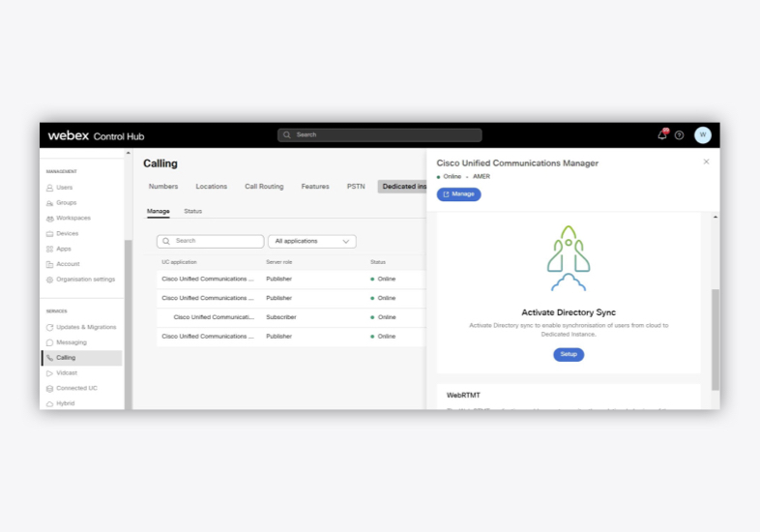Go to Workspaces in the sidebar
Viewport: 760px width, 532px height.
click(x=73, y=218)
